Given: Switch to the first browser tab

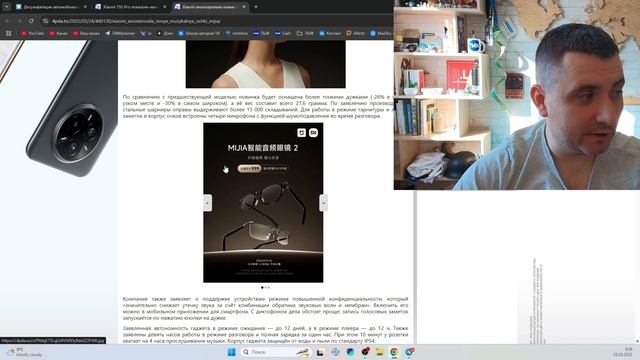Looking at the screenshot, I should pos(51,7).
